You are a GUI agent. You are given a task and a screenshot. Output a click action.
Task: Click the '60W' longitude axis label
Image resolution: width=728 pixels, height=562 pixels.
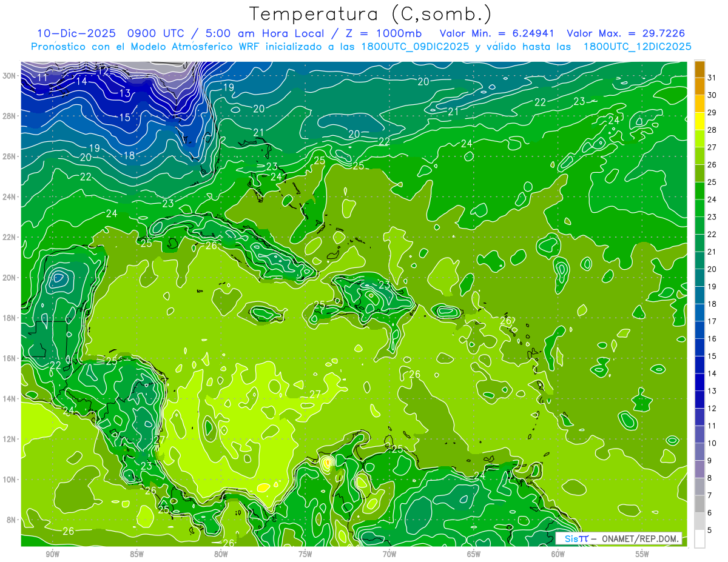pos(558,554)
